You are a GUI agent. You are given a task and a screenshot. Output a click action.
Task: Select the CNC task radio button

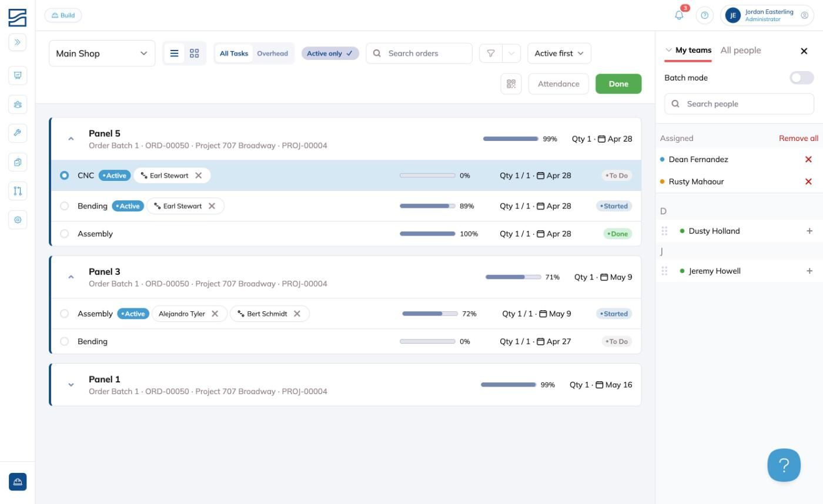pos(65,176)
